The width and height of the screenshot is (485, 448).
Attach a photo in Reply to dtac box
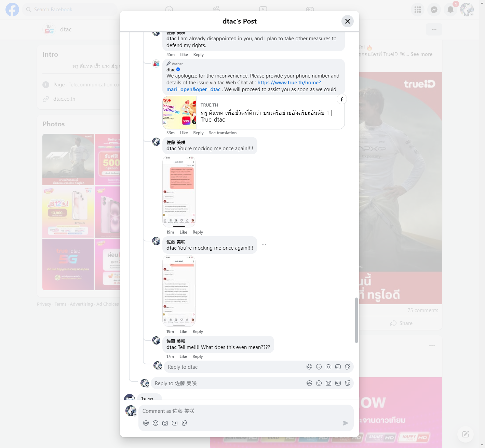(328, 367)
